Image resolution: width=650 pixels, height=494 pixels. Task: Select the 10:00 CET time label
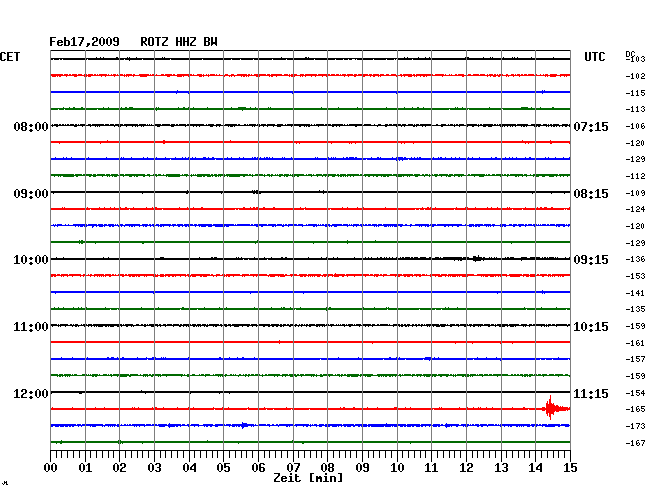pos(31,260)
